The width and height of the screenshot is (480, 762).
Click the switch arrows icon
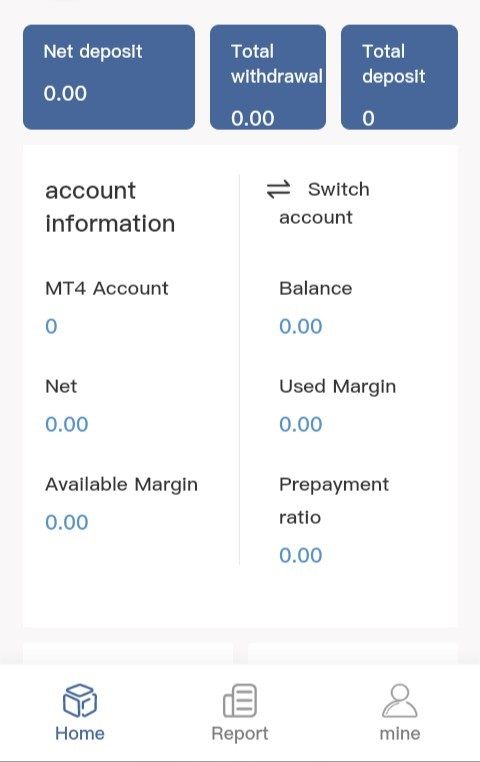[279, 189]
